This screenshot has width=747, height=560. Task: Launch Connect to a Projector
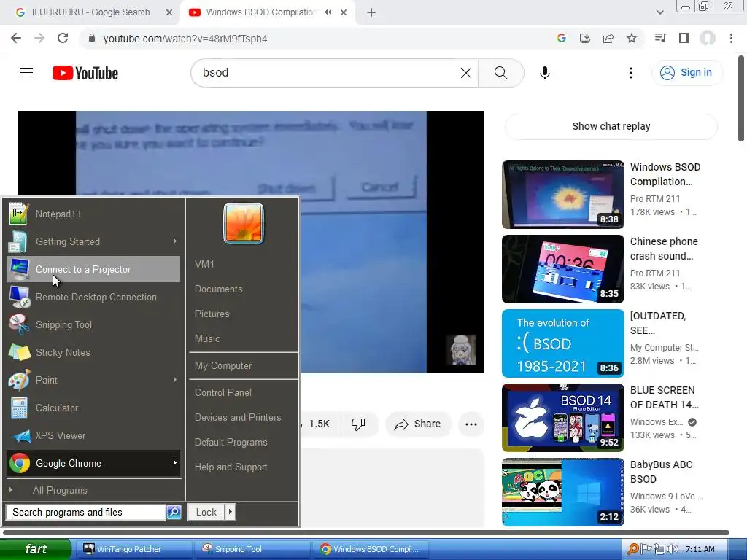click(93, 269)
